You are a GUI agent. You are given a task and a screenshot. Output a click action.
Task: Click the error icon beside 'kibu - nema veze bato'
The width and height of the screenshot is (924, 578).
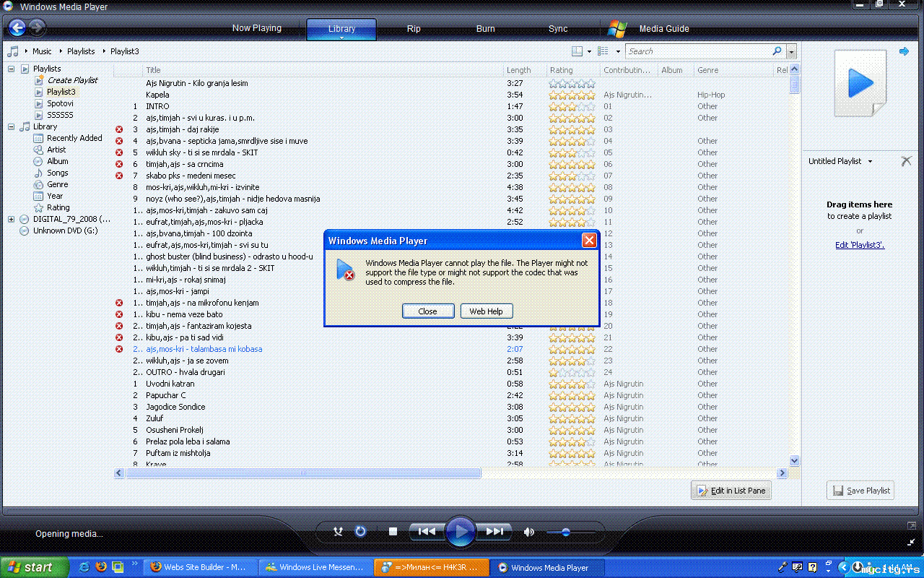tap(119, 314)
